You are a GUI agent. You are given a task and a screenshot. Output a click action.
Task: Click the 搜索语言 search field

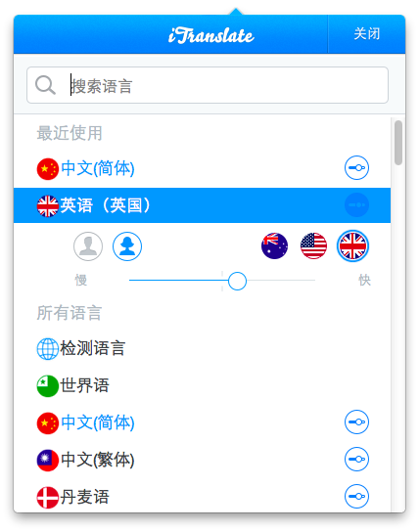pyautogui.click(x=208, y=85)
